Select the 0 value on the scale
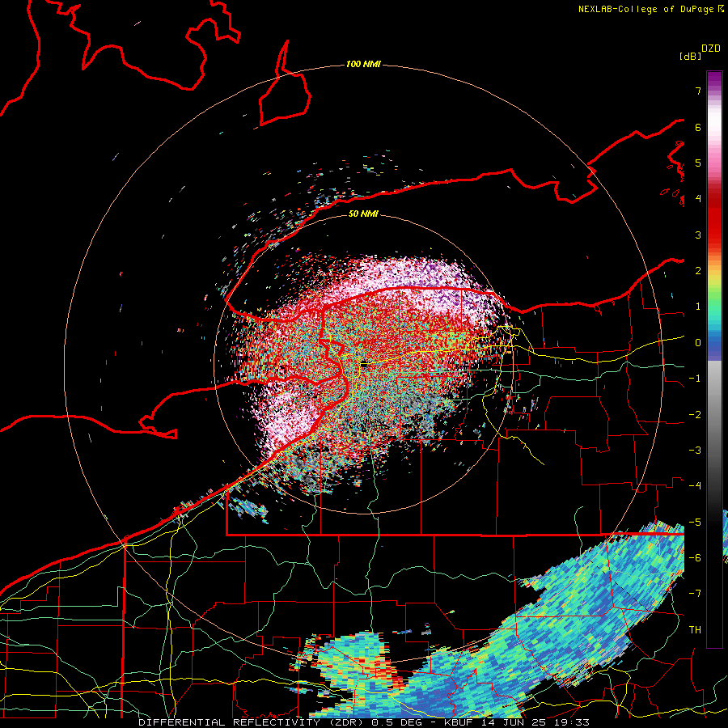Screen dimensions: 728x728 [698, 343]
